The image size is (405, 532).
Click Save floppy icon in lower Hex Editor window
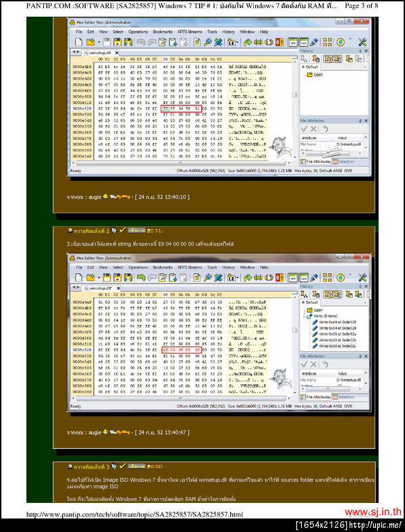coord(107,277)
